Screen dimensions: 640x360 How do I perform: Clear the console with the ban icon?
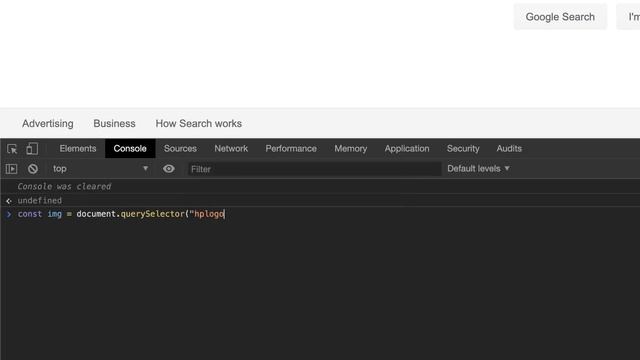(33, 169)
